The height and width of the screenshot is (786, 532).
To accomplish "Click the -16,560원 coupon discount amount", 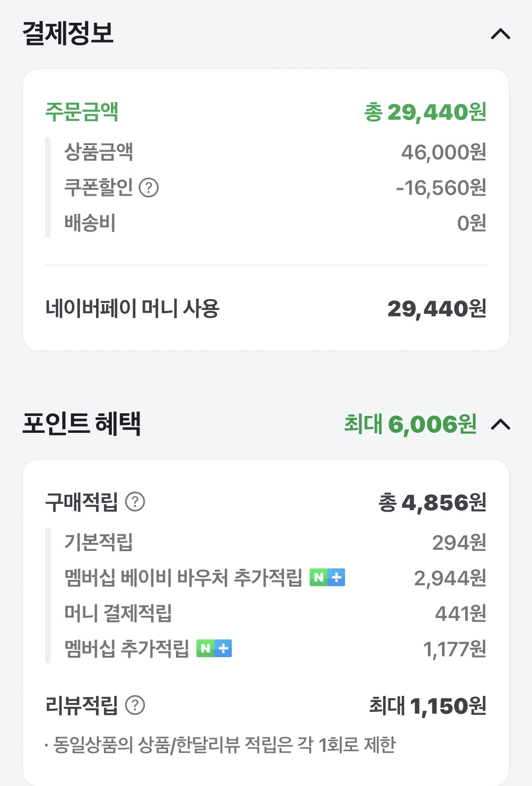I will [441, 188].
